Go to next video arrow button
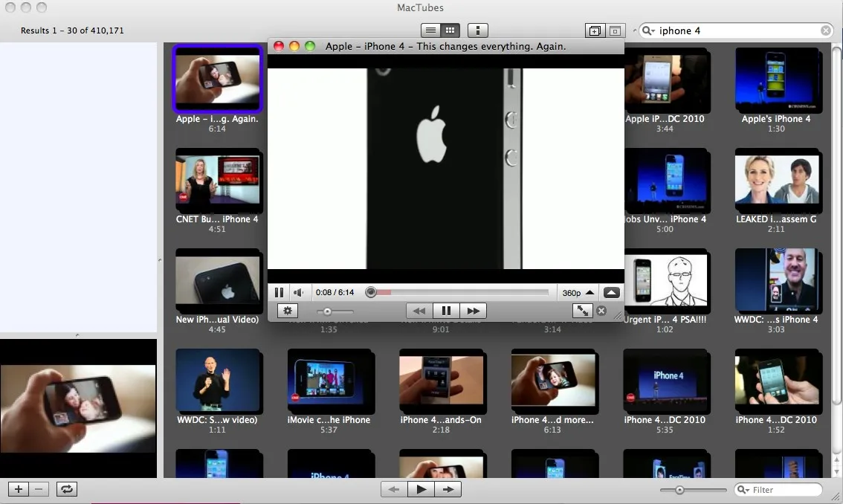 pyautogui.click(x=448, y=489)
